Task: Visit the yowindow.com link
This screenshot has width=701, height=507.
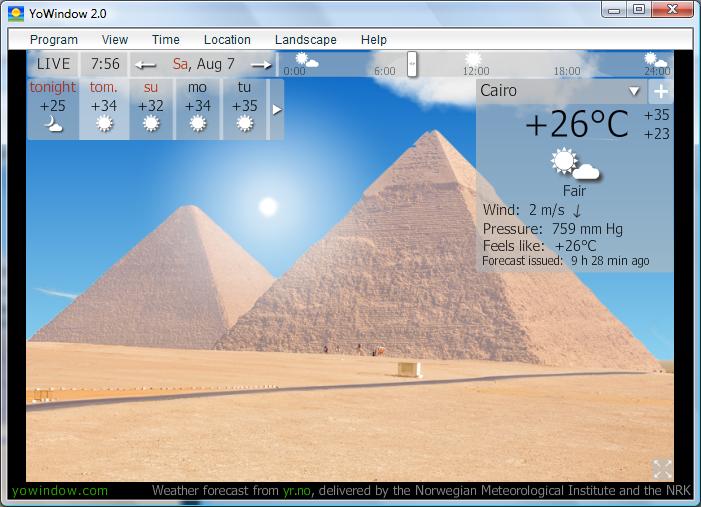Action: coord(60,491)
